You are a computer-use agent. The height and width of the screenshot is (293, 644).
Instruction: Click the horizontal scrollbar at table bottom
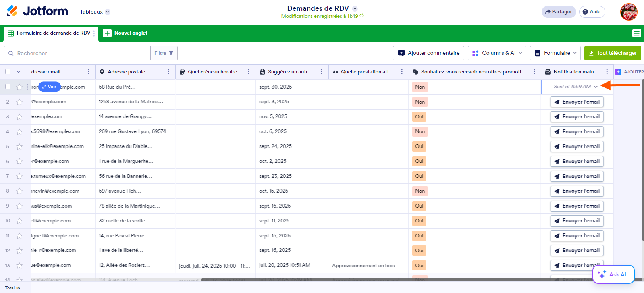(421, 279)
